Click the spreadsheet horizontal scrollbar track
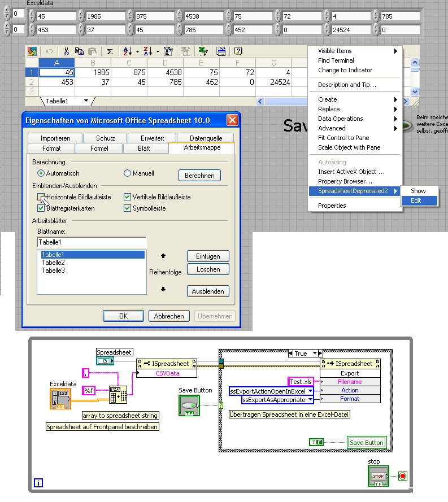Viewport: 448px width, 502px height. point(286,102)
